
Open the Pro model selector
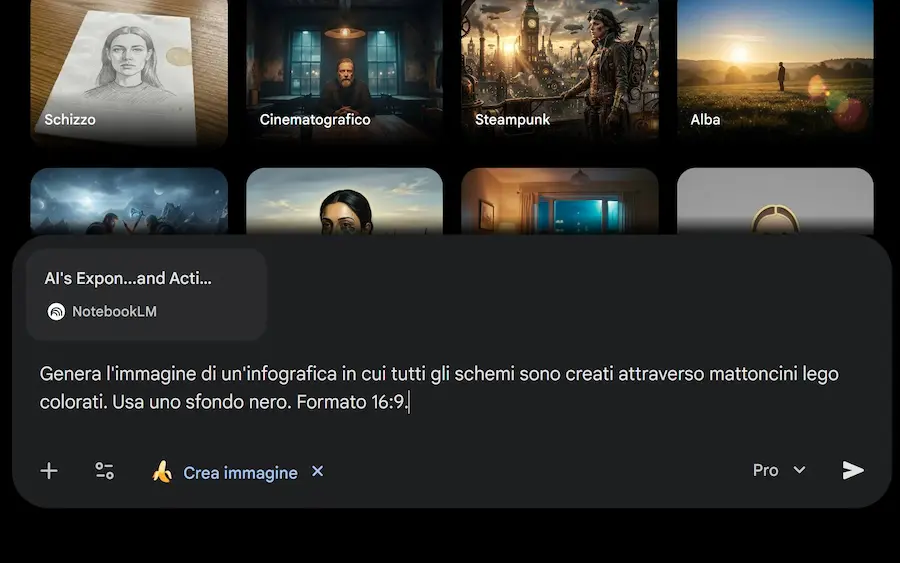point(779,470)
